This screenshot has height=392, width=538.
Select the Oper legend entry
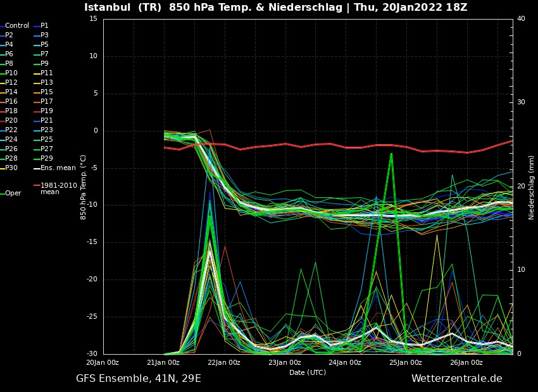click(x=13, y=193)
